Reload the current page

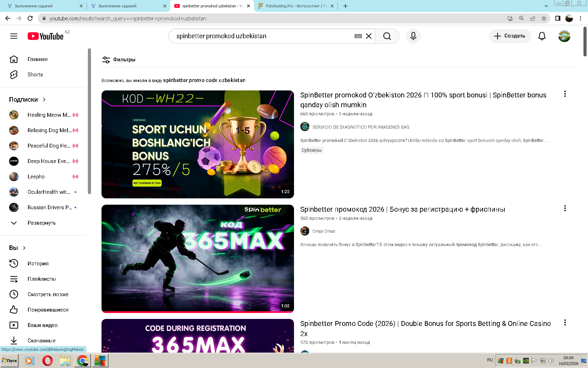30,18
